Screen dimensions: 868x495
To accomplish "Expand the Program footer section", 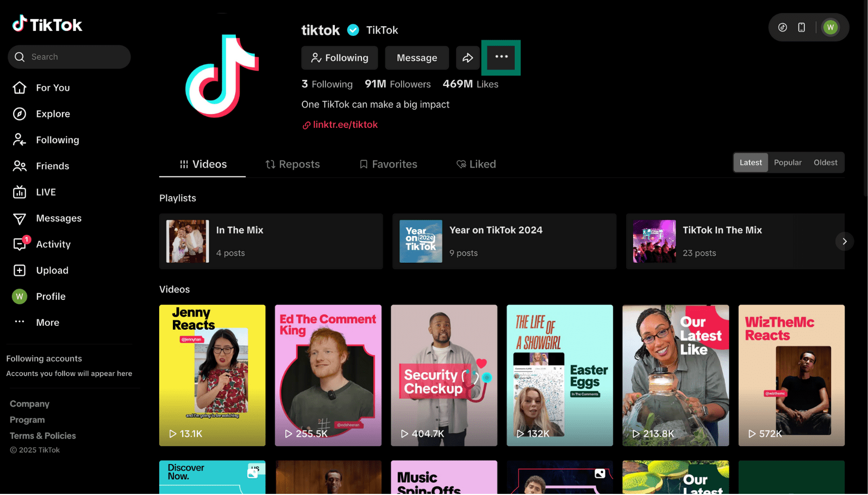I will pyautogui.click(x=27, y=420).
